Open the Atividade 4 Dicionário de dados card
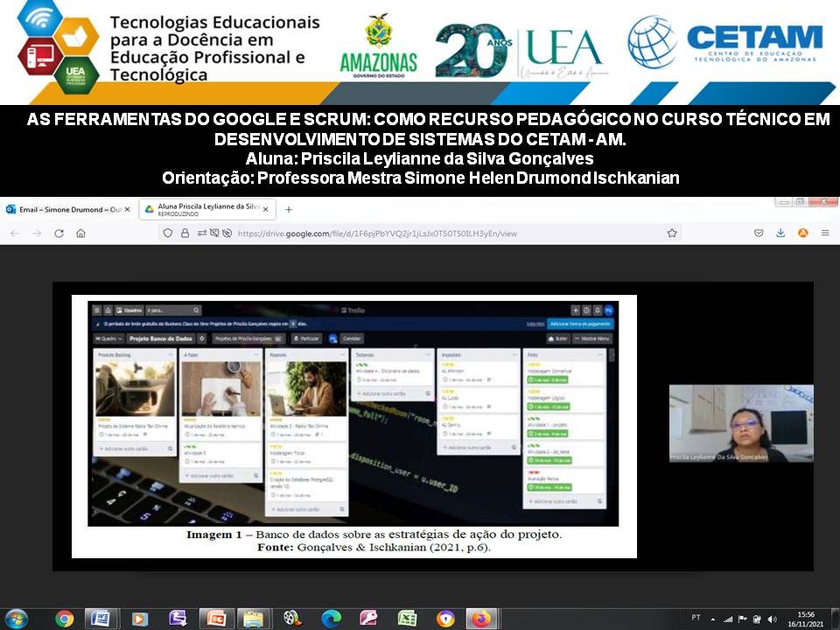Screen dimensions: 840x630 (393, 375)
